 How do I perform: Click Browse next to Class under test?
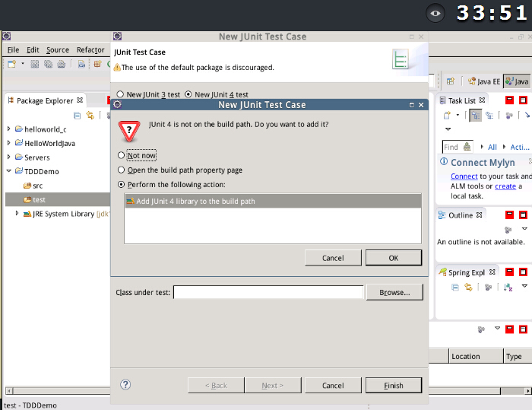tap(394, 292)
